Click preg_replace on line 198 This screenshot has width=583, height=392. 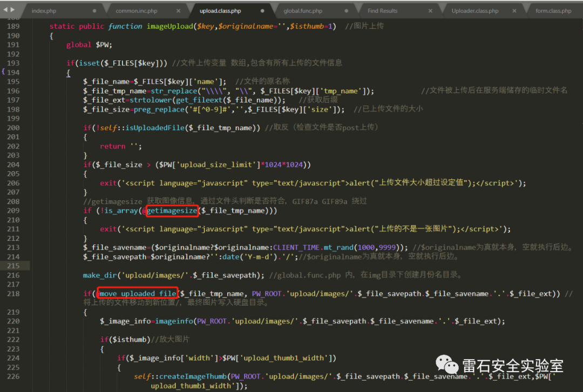tap(159, 110)
